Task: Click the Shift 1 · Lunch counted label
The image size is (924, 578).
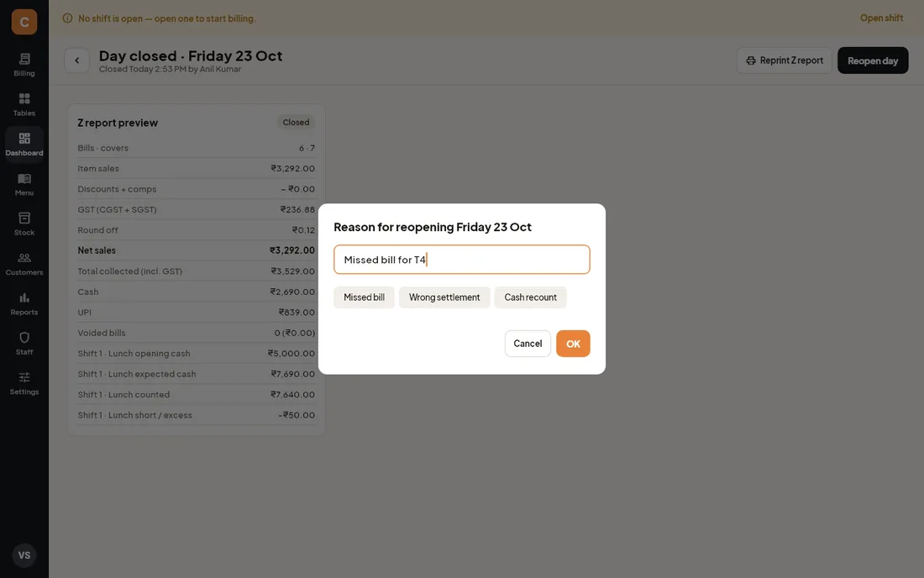Action: [x=123, y=395]
